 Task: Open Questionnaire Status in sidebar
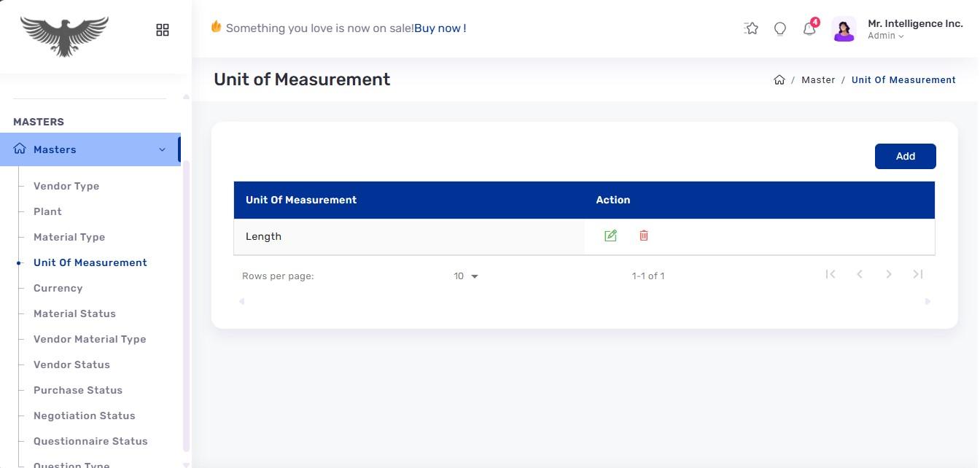coord(90,441)
